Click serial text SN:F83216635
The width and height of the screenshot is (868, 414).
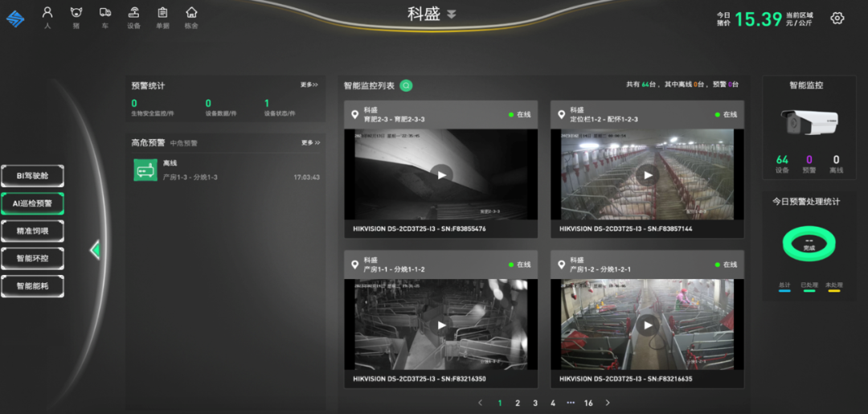(x=669, y=379)
